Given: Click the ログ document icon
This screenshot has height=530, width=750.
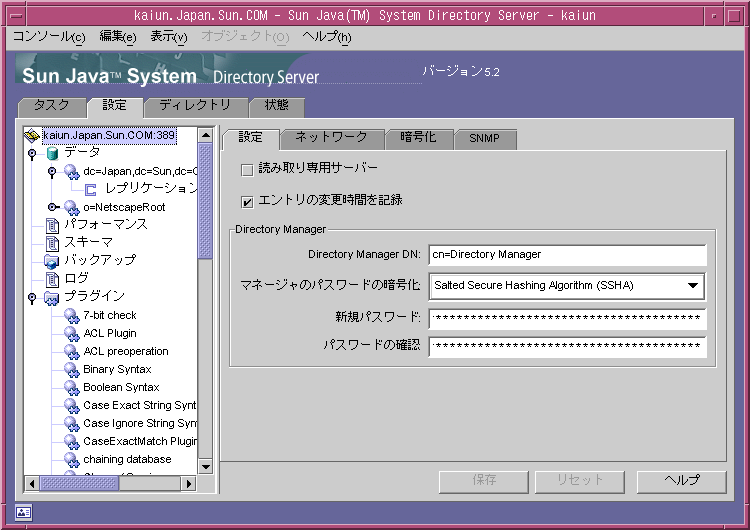Looking at the screenshot, I should 52,279.
